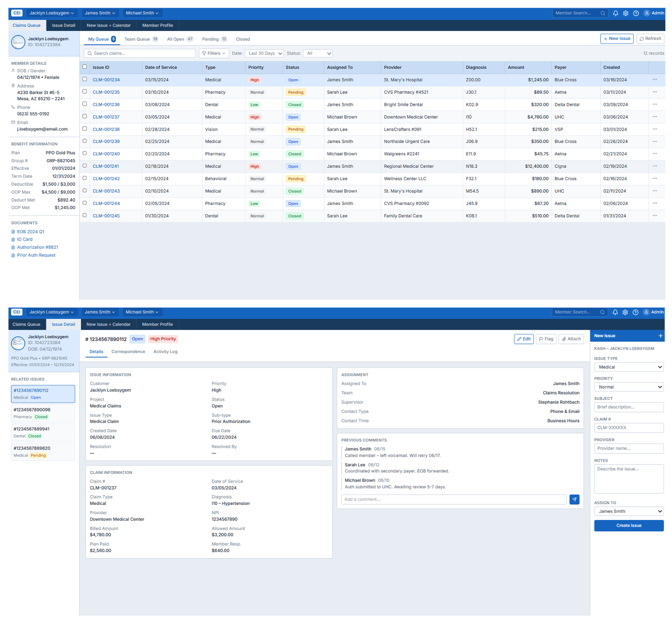Check the box for claim CLM-001234
This screenshot has width=672, height=623.
84,79
